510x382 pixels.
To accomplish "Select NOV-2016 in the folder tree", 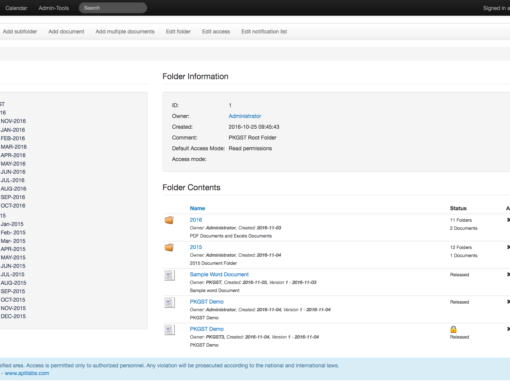I will click(13, 121).
